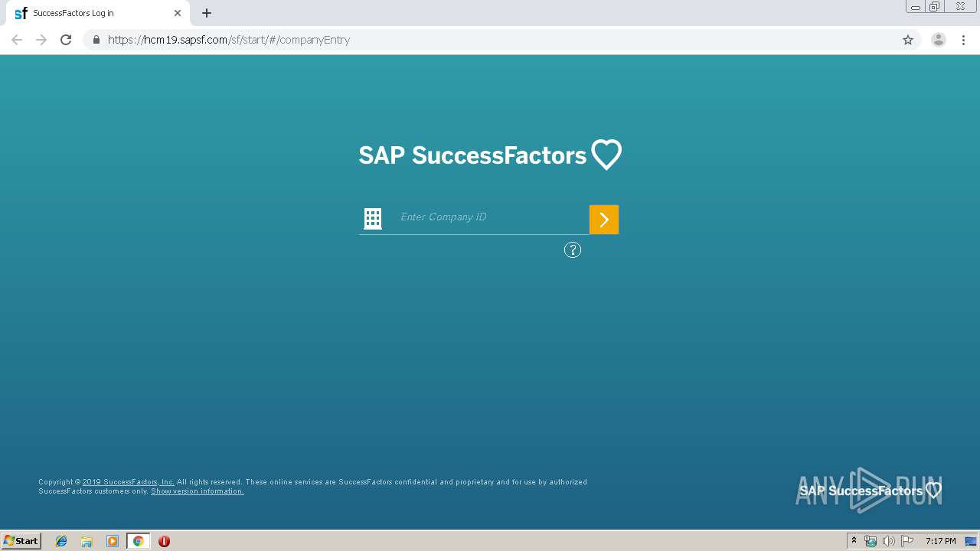Open the red shield taskbar icon
This screenshot has height=551, width=980.
click(164, 541)
